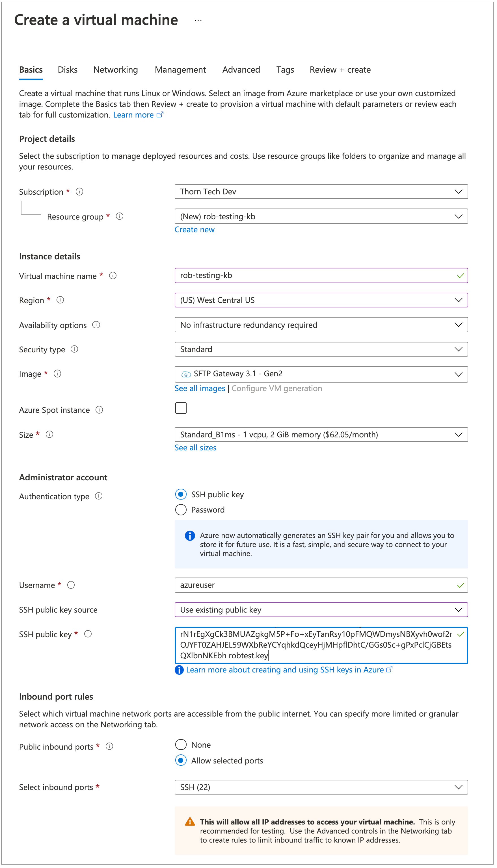Click the Region info icon

click(60, 300)
